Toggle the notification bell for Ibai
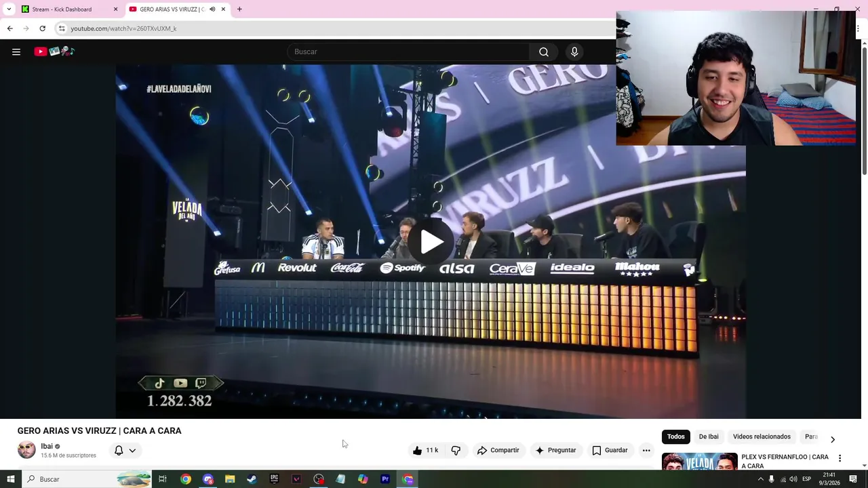The height and width of the screenshot is (488, 868). coord(119,450)
